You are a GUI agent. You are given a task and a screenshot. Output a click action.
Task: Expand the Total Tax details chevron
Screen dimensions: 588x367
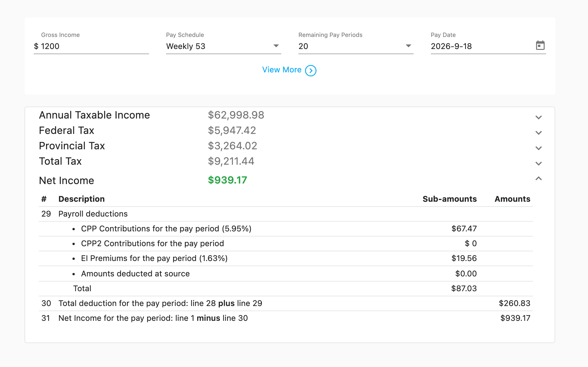[538, 164]
